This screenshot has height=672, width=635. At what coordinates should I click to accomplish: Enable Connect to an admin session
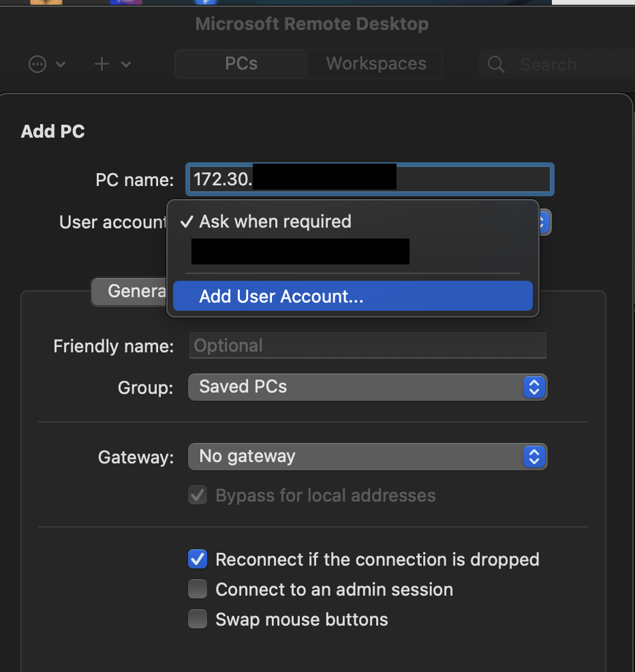tap(198, 590)
